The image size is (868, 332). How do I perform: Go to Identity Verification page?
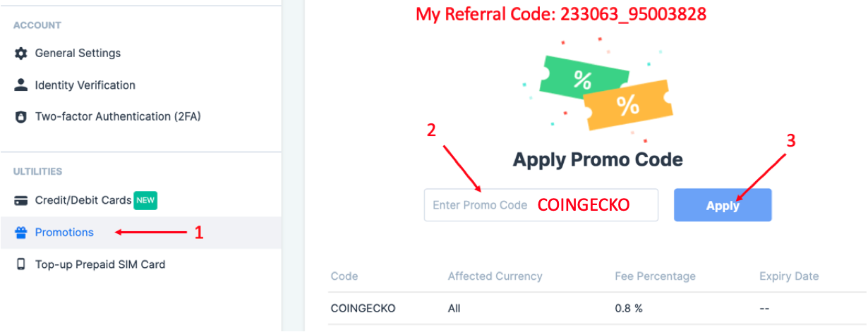click(x=85, y=85)
